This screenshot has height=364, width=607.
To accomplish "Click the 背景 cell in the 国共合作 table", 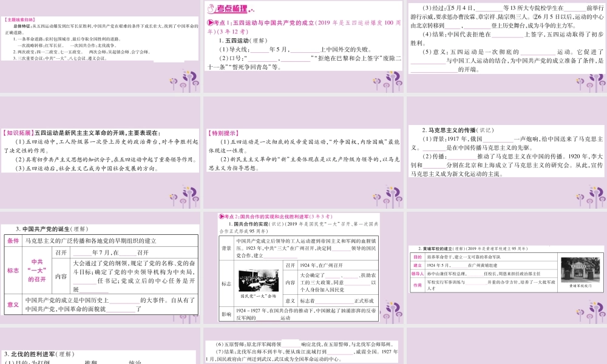I will pyautogui.click(x=226, y=248).
